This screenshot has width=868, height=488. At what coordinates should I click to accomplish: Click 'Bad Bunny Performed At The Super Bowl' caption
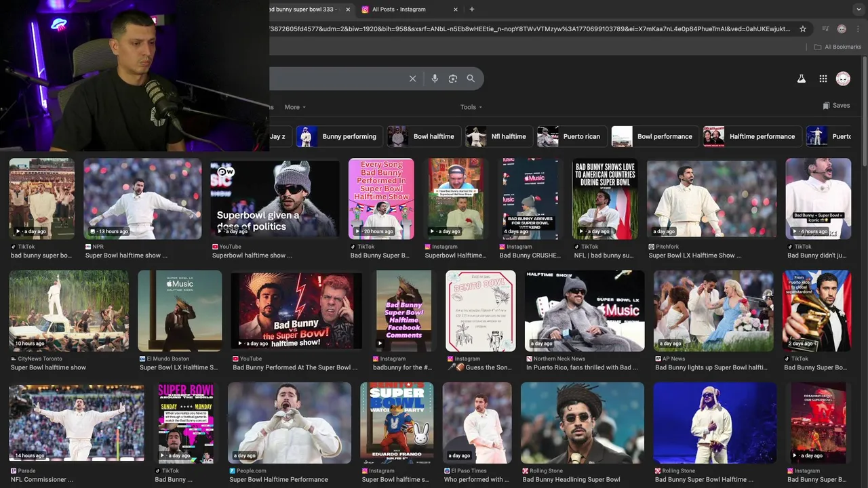295,367
